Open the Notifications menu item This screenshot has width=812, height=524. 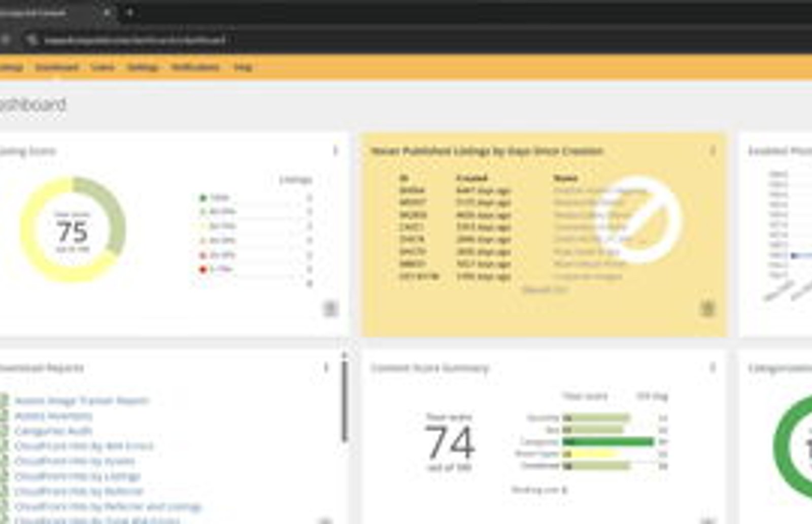point(195,67)
